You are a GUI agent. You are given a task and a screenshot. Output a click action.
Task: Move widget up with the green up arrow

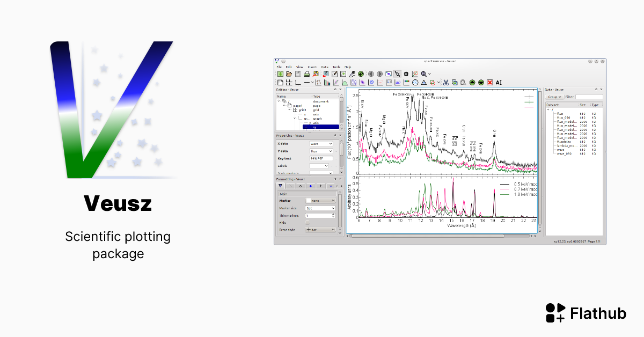pos(472,83)
